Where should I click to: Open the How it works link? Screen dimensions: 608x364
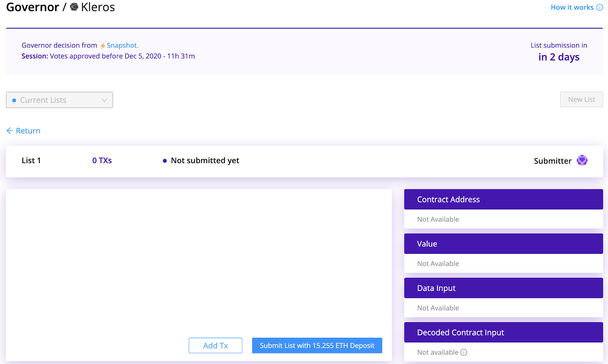(572, 7)
